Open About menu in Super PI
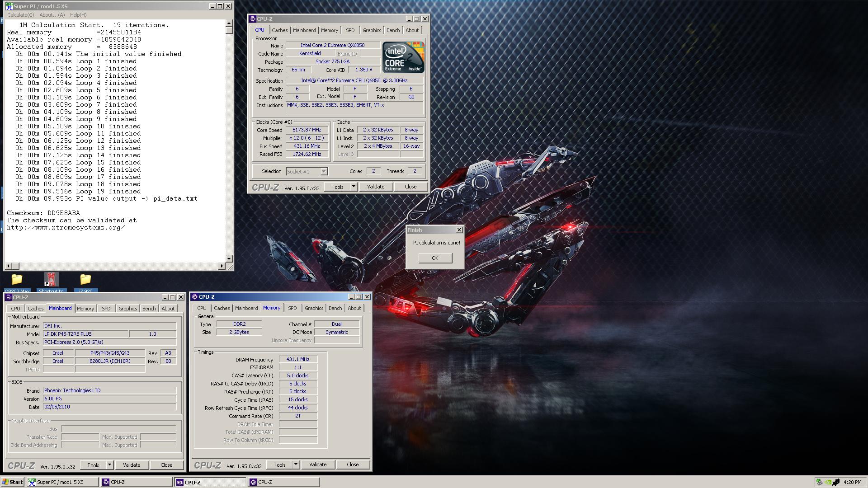Viewport: 868px width, 488px height. pyautogui.click(x=52, y=15)
